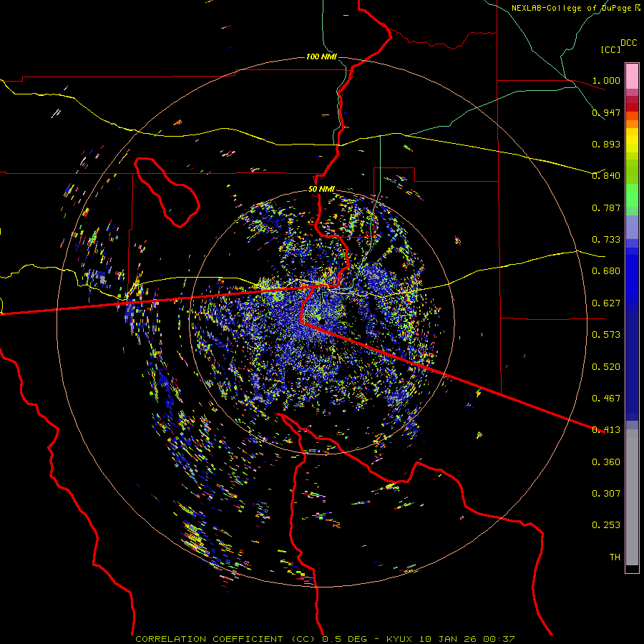644x644 pixels.
Task: Click the 0.787 scale value
Action: (606, 208)
